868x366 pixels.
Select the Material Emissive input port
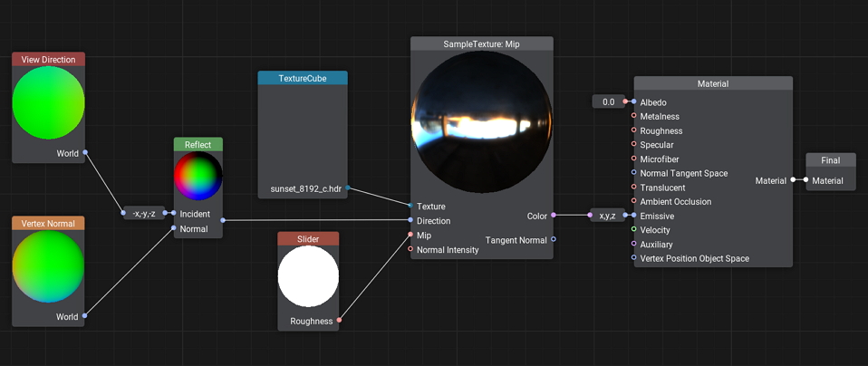point(634,216)
